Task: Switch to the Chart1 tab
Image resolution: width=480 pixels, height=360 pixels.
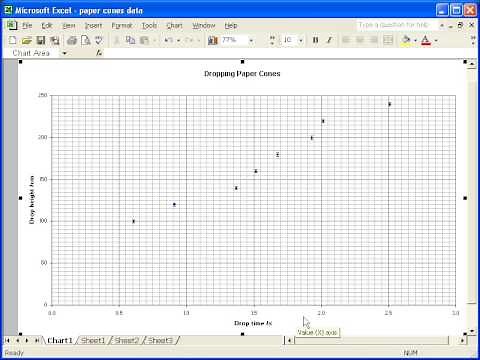Action: pos(60,340)
